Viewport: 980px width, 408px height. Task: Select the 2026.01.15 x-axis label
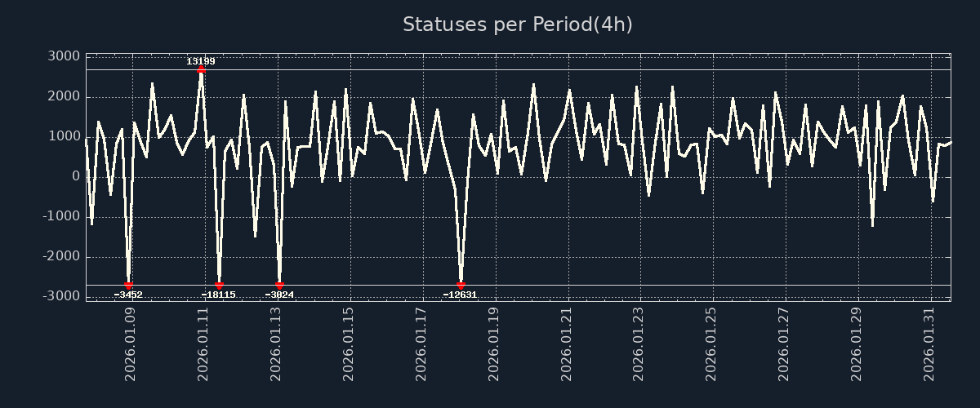[x=348, y=344]
